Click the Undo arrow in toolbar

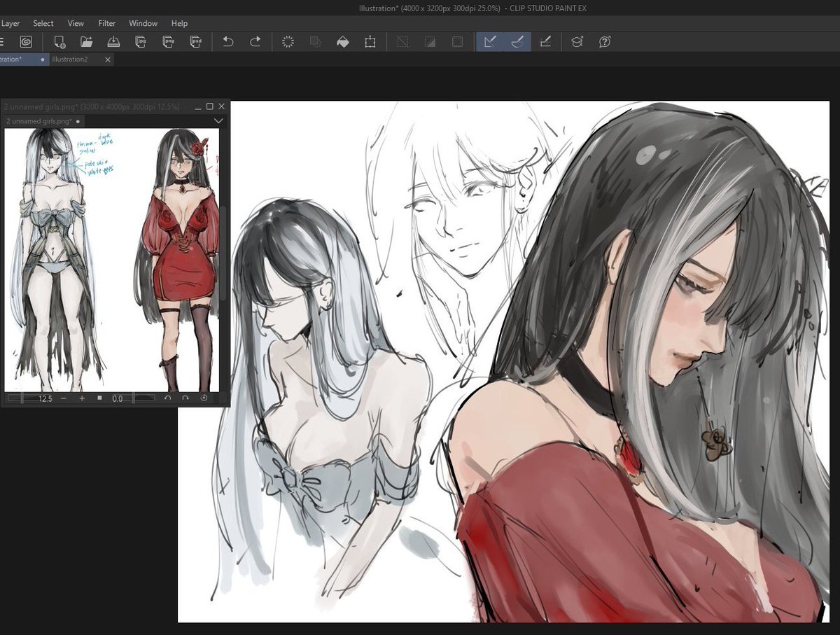pyautogui.click(x=227, y=42)
